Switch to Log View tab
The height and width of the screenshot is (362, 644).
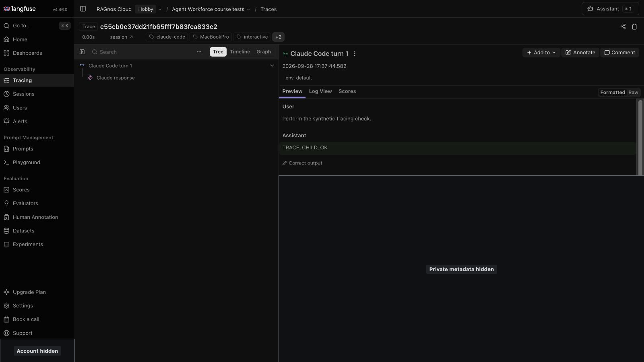tap(320, 91)
